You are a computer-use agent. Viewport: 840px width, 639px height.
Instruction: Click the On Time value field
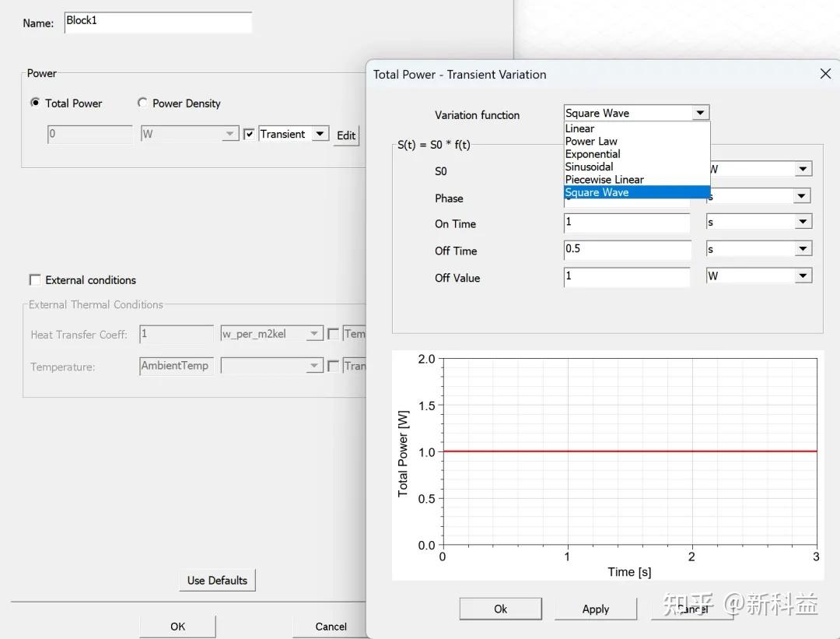click(627, 223)
